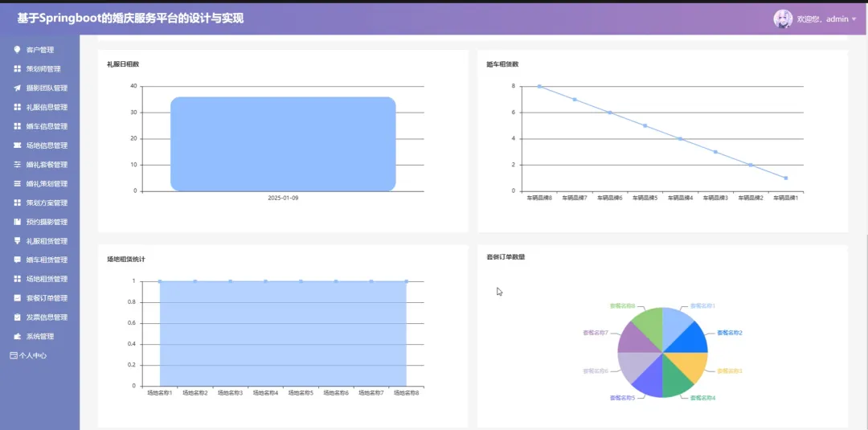The image size is (868, 430).
Task: Select the yellow 套餐名称3 pie slice
Action: tap(693, 366)
